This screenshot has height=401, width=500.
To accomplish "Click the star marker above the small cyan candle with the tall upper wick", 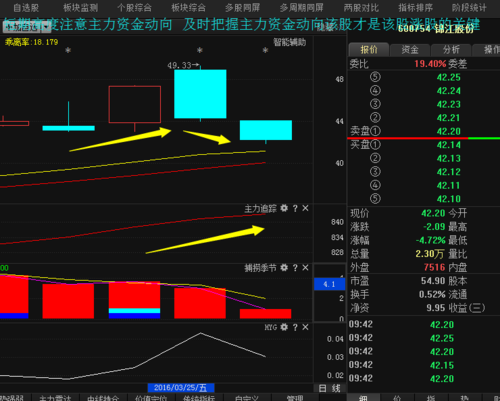I will (68, 50).
